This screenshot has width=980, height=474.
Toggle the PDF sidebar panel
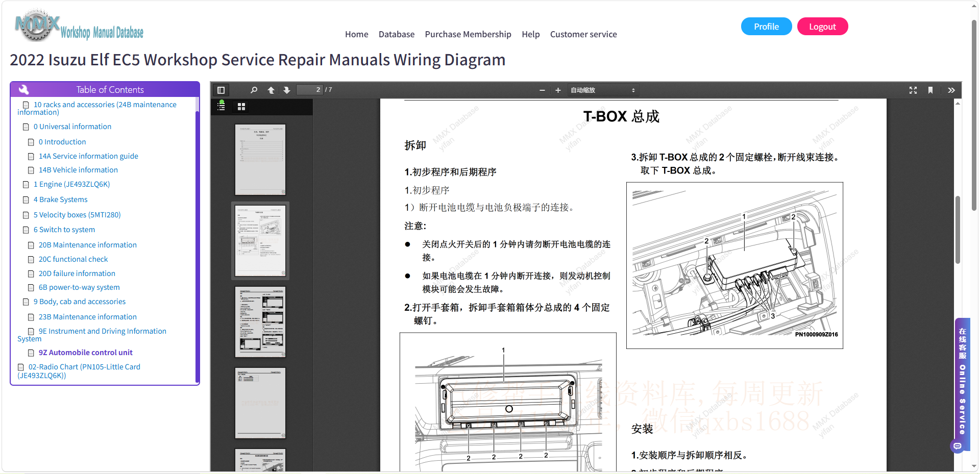pos(221,90)
